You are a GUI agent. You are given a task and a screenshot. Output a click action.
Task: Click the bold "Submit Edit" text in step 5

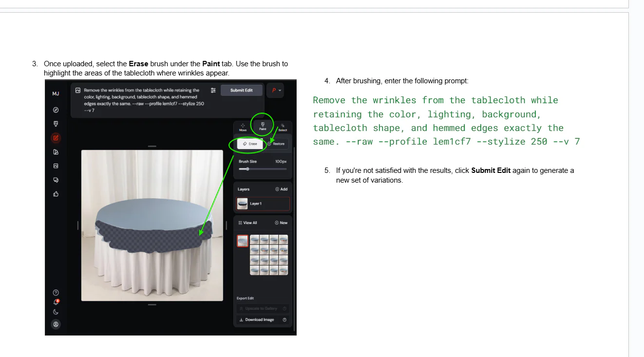pos(491,170)
